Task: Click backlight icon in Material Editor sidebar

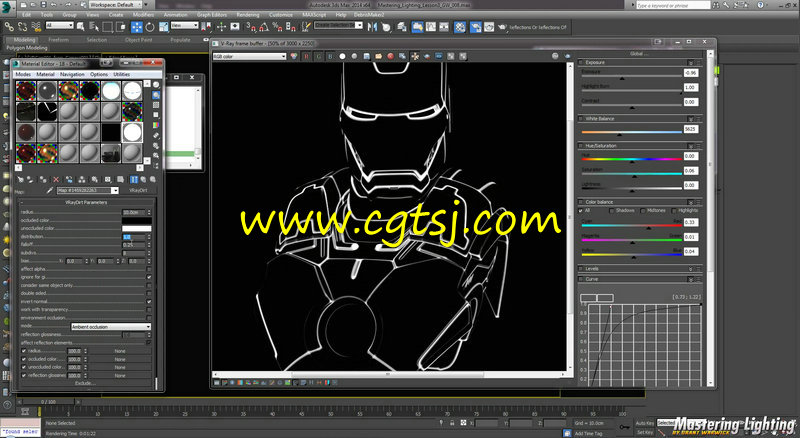Action: tap(156, 94)
